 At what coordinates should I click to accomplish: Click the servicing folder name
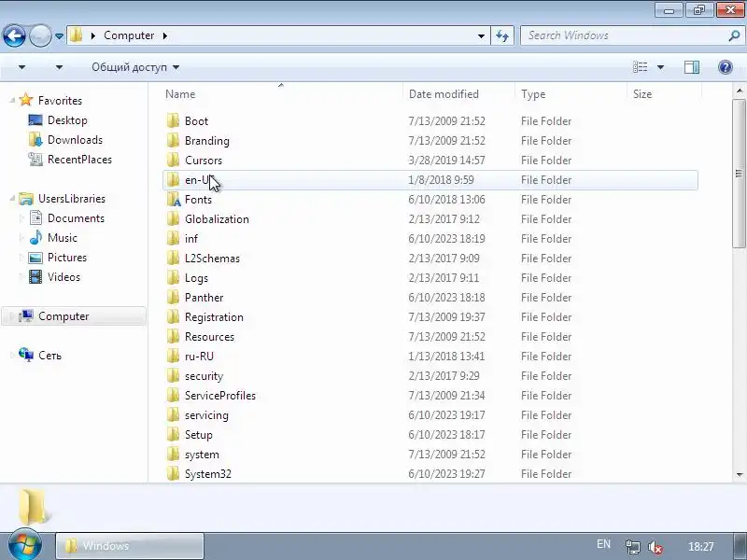click(206, 415)
